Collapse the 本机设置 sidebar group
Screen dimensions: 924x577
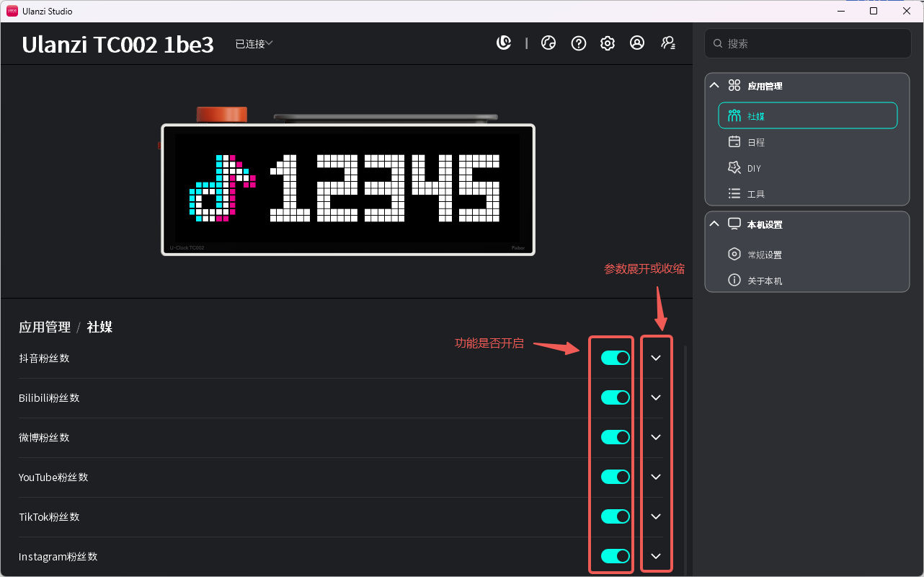click(714, 224)
